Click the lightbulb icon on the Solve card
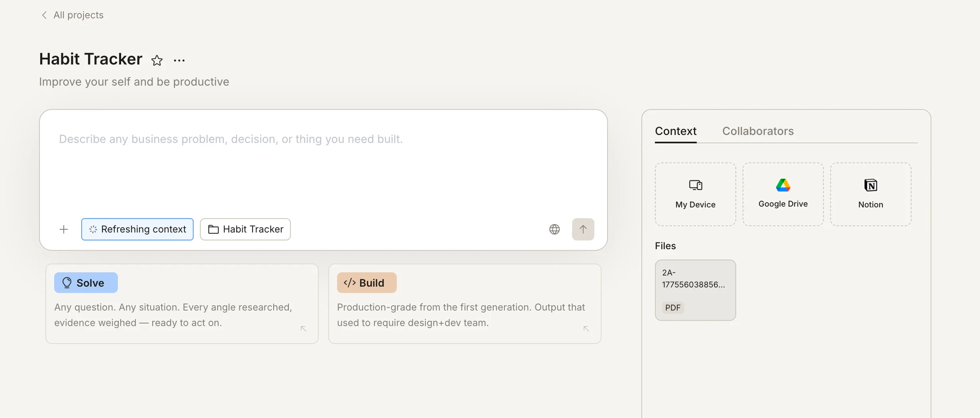 pos(67,283)
